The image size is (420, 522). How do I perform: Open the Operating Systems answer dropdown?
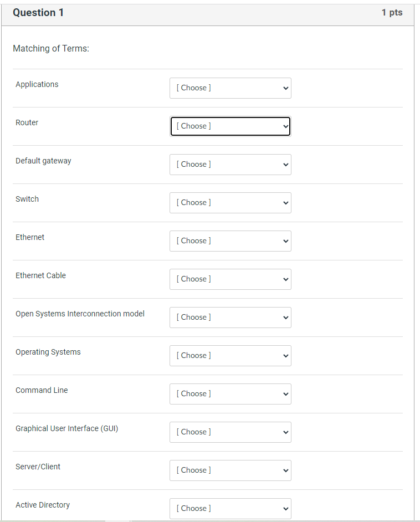230,355
